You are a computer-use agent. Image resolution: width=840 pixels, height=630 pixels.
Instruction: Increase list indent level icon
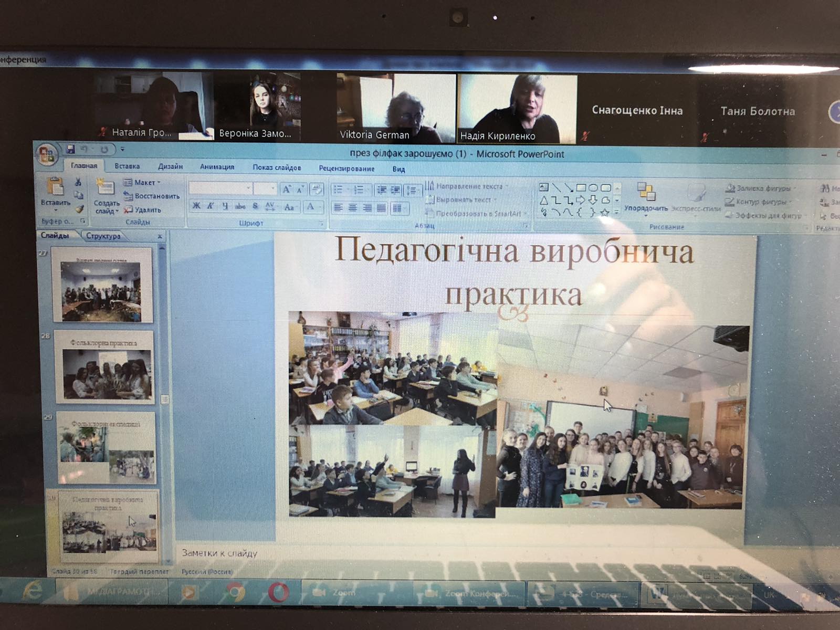395,191
